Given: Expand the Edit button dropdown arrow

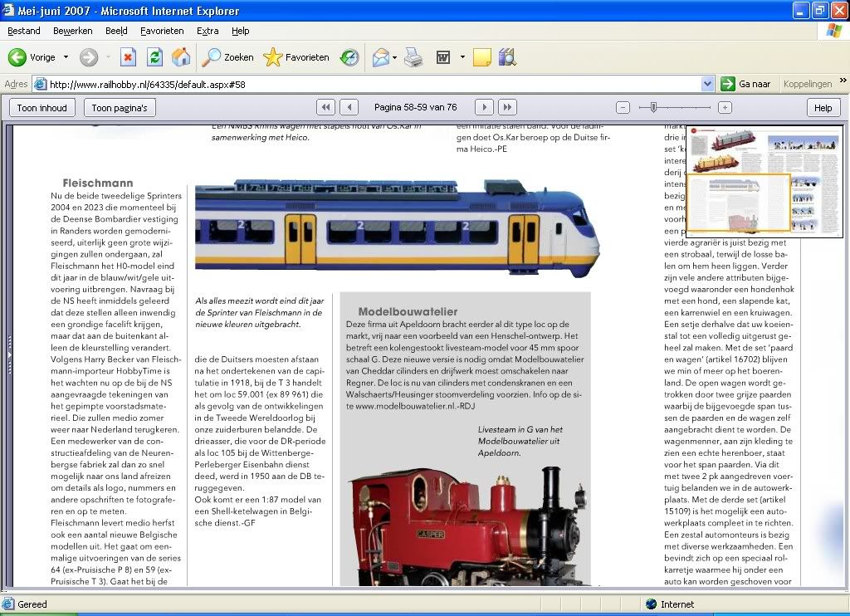Looking at the screenshot, I should [x=462, y=57].
